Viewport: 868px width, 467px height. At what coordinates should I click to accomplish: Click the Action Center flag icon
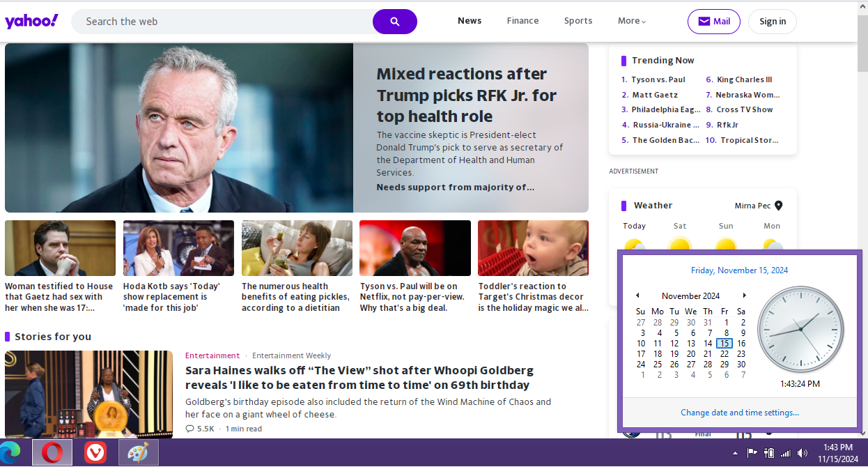752,453
